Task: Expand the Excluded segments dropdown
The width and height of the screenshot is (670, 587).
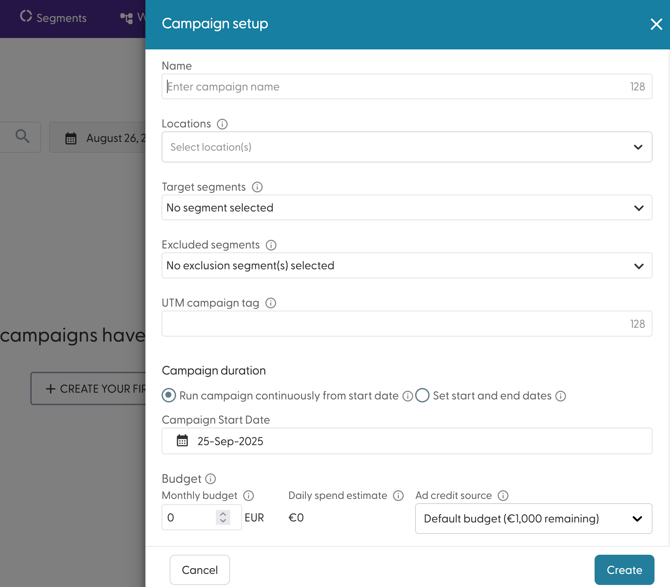Action: click(x=406, y=266)
